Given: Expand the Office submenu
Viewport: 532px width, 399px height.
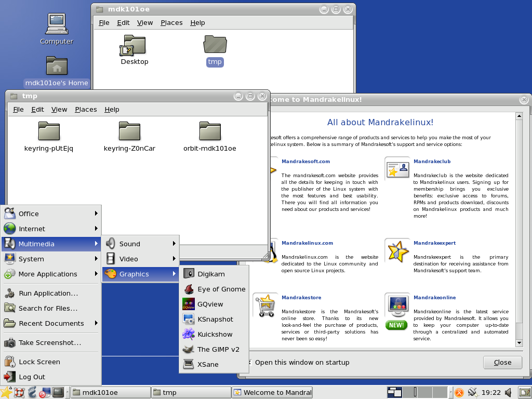Looking at the screenshot, I should (51, 214).
